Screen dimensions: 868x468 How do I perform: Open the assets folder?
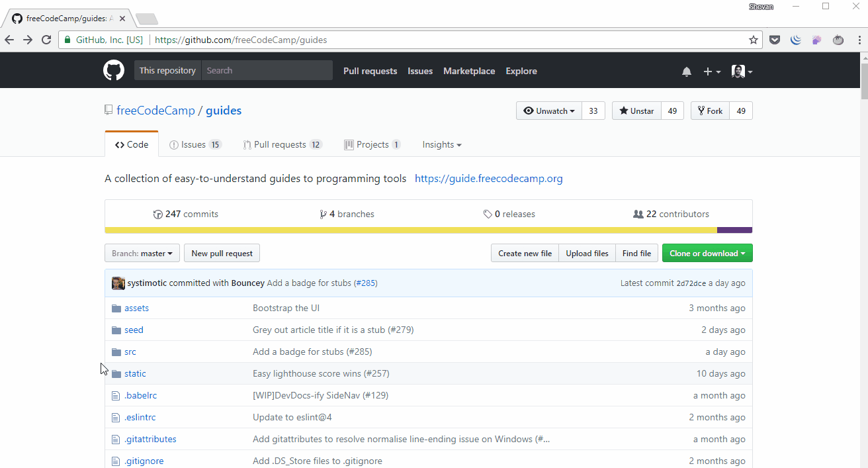click(x=136, y=308)
